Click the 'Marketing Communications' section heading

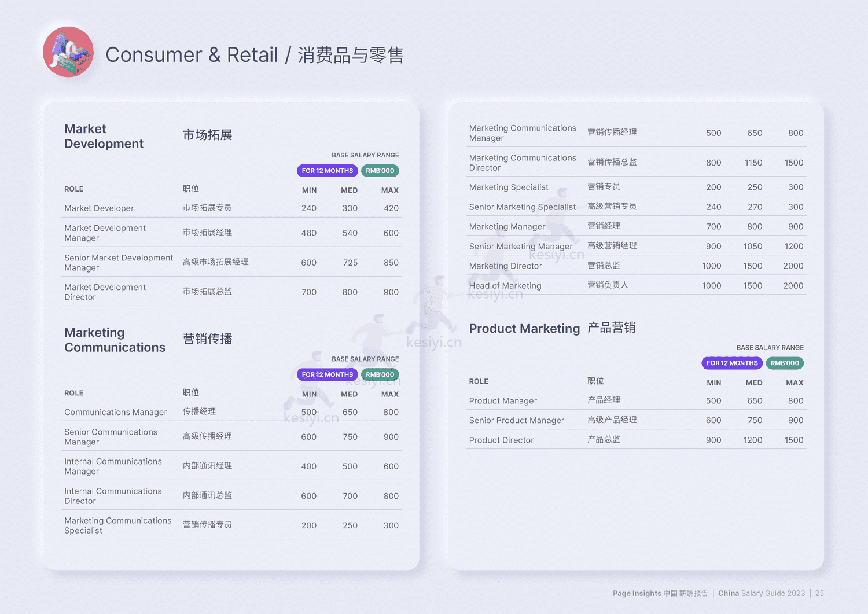pos(115,340)
